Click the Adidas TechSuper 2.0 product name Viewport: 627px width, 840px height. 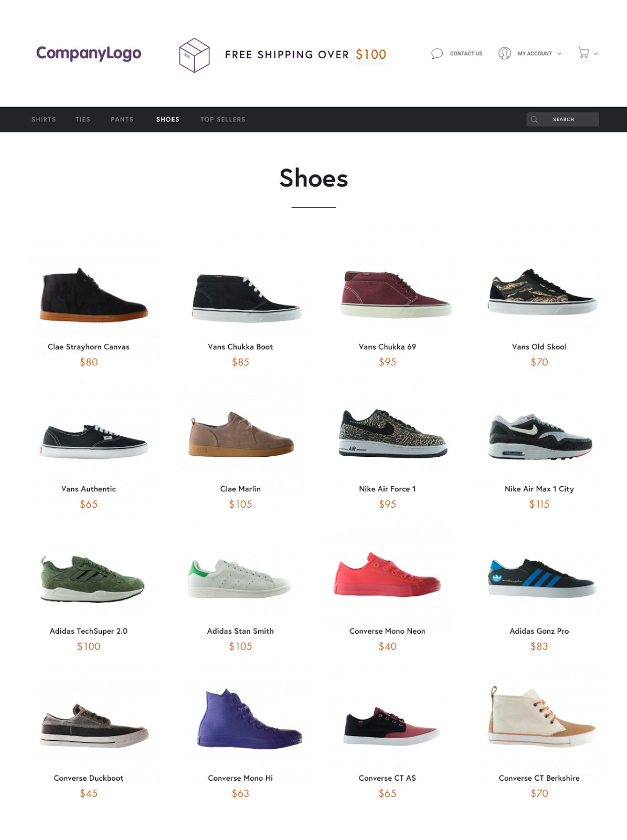pos(89,631)
